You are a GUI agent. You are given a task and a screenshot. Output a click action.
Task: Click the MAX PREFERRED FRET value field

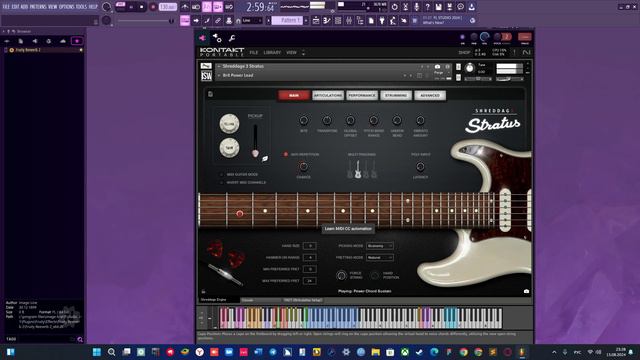pyautogui.click(x=310, y=281)
